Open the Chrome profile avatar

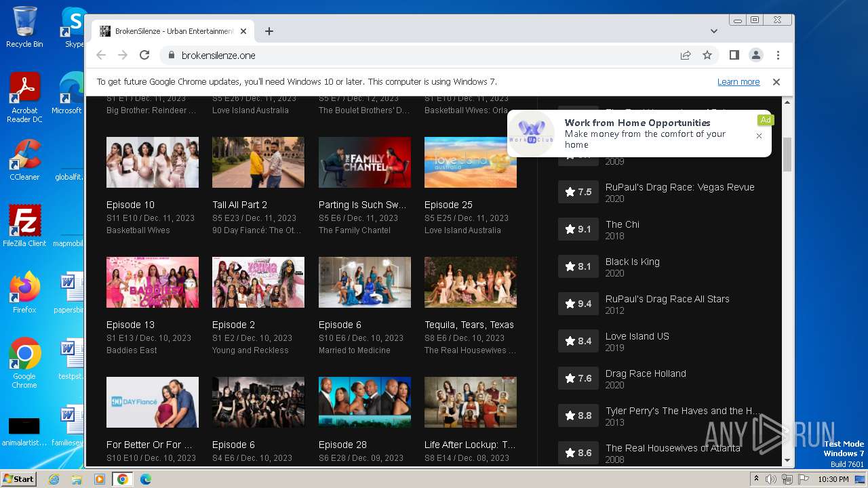[x=756, y=55]
